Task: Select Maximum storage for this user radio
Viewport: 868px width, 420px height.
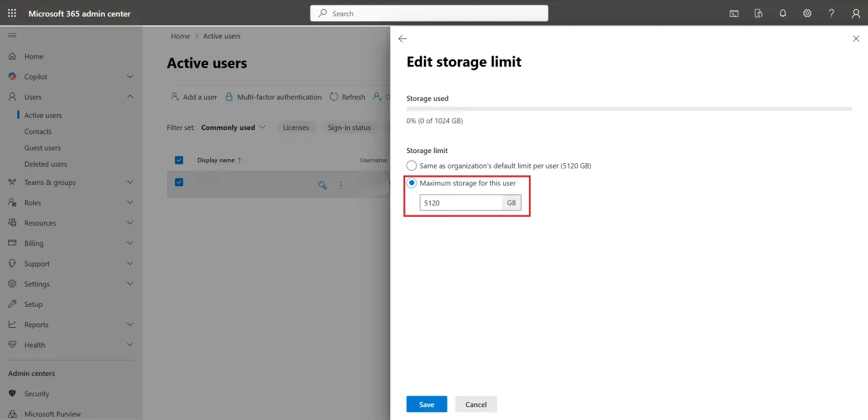Action: [412, 184]
